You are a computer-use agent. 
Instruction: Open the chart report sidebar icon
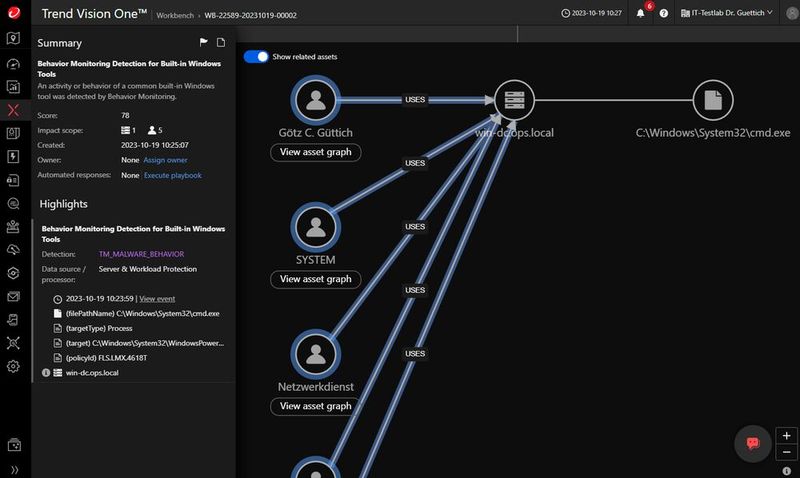[x=13, y=87]
